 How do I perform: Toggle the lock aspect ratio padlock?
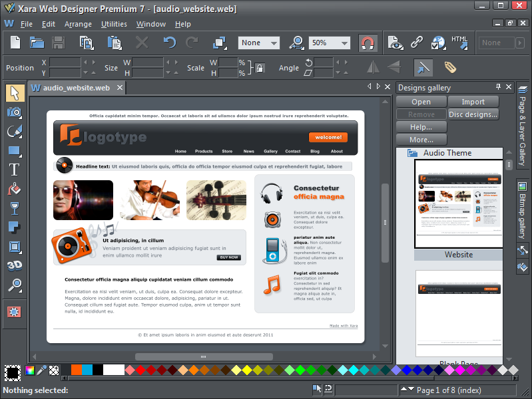[x=260, y=68]
